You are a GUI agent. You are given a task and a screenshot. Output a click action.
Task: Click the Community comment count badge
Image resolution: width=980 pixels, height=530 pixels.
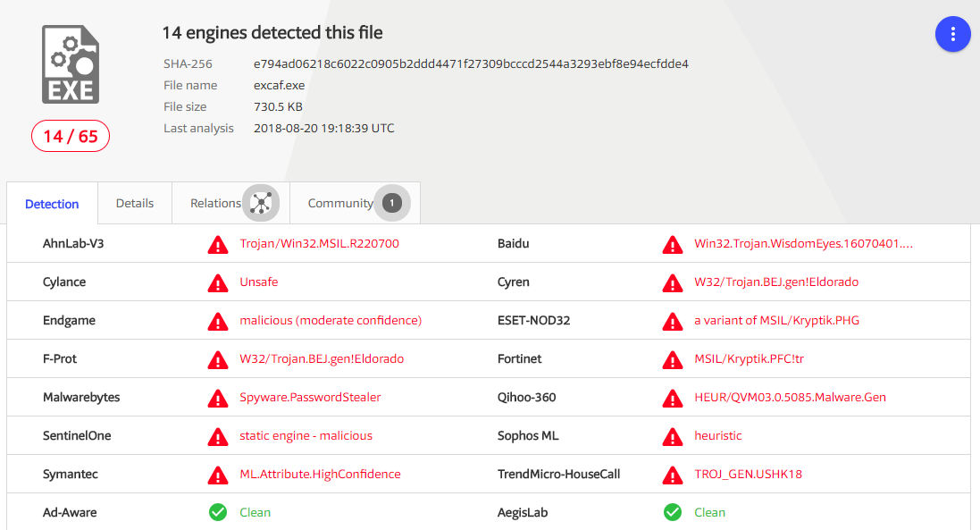(392, 203)
